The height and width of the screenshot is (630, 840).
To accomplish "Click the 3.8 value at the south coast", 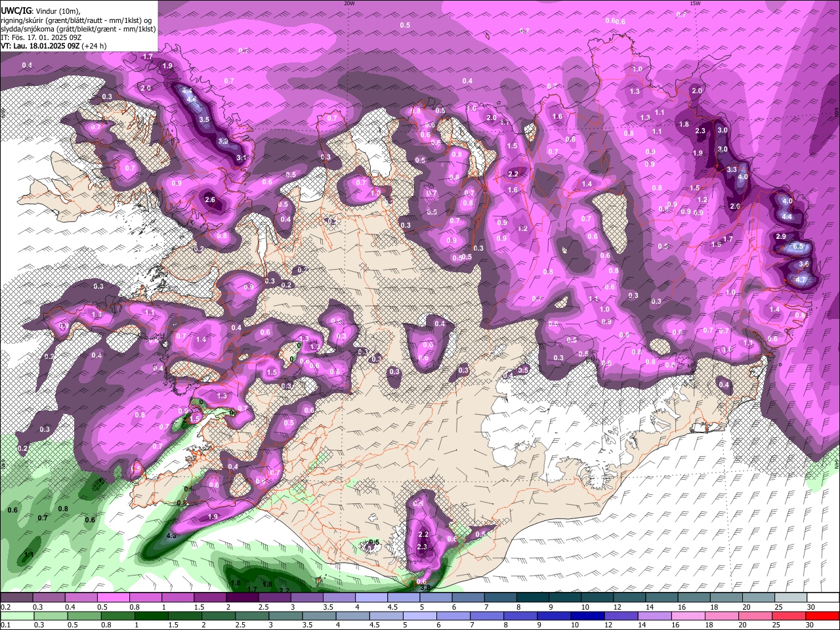I will (x=425, y=588).
